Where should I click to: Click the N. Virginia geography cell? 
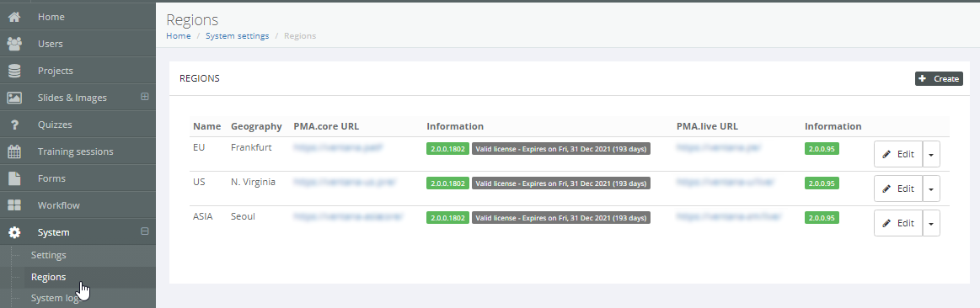pyautogui.click(x=253, y=182)
